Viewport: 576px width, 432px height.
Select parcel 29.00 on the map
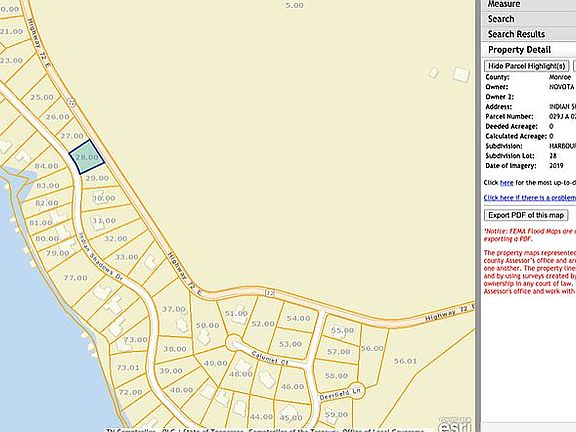(97, 178)
